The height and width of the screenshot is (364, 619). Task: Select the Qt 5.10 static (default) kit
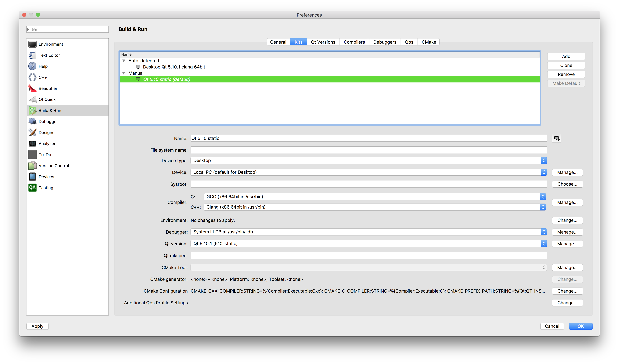(330, 80)
